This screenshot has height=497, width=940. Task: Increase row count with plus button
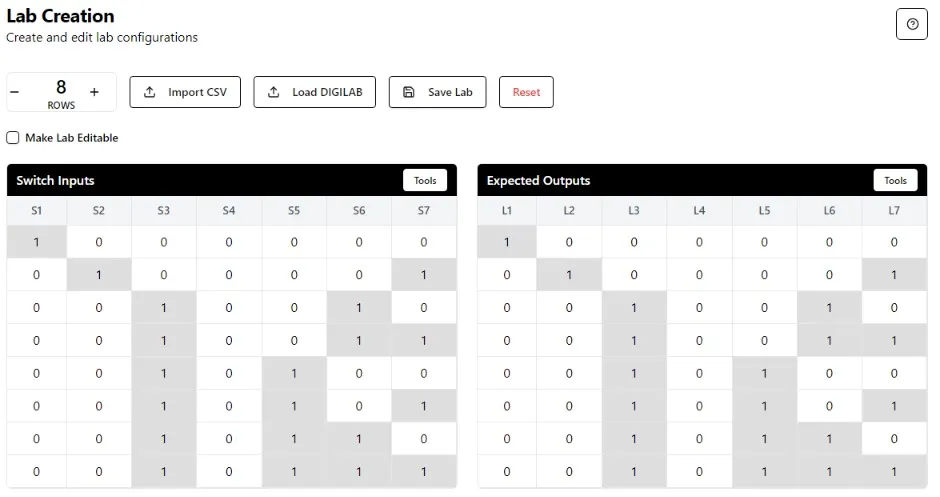(94, 92)
